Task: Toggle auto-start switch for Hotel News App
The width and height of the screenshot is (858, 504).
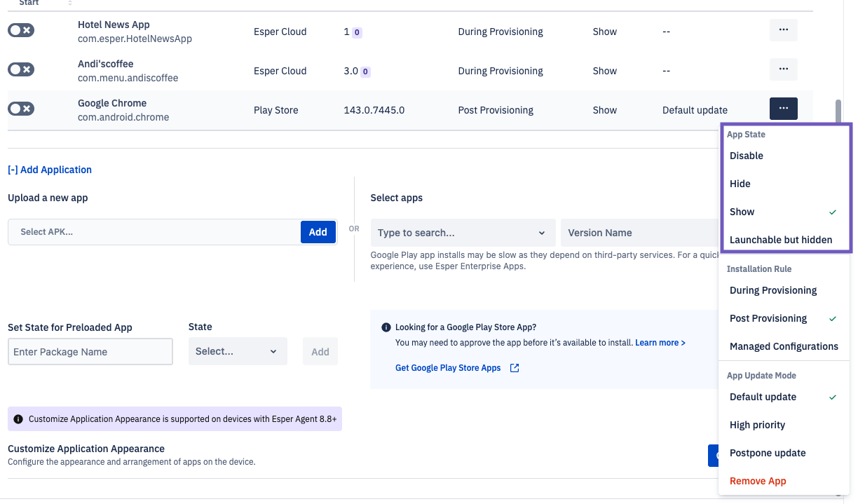Action: pyautogui.click(x=21, y=30)
